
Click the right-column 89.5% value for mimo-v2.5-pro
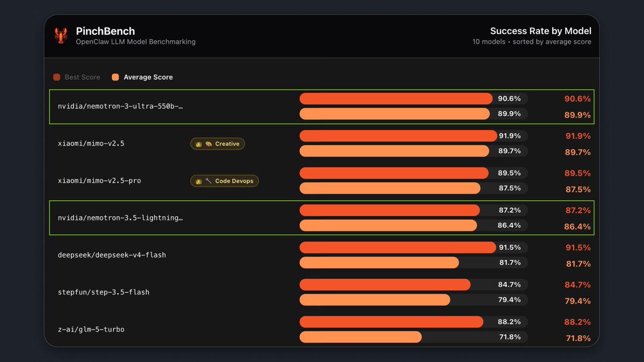pos(577,173)
